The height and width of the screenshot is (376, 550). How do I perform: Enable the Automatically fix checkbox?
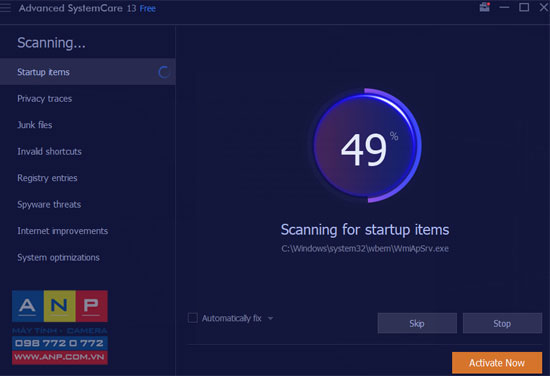pos(193,318)
